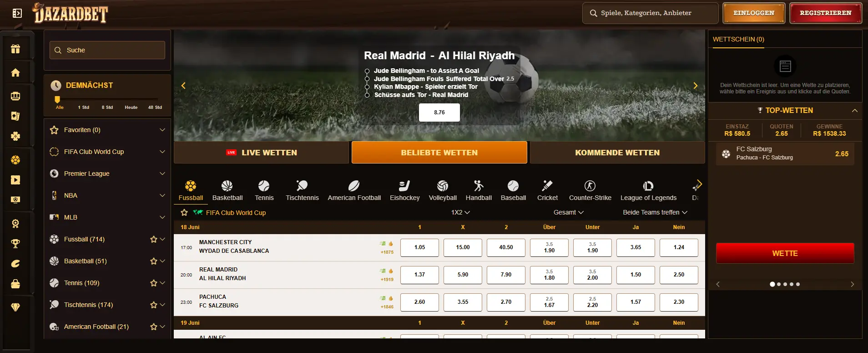Open the gift bonuses sidebar icon
The image size is (868, 353).
click(x=15, y=49)
